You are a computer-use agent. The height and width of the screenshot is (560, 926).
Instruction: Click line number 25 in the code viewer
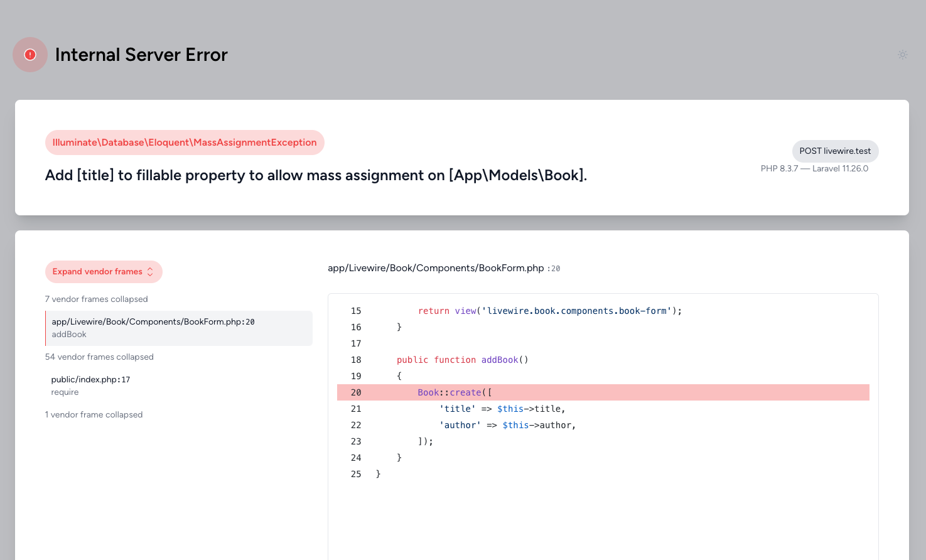click(x=356, y=474)
